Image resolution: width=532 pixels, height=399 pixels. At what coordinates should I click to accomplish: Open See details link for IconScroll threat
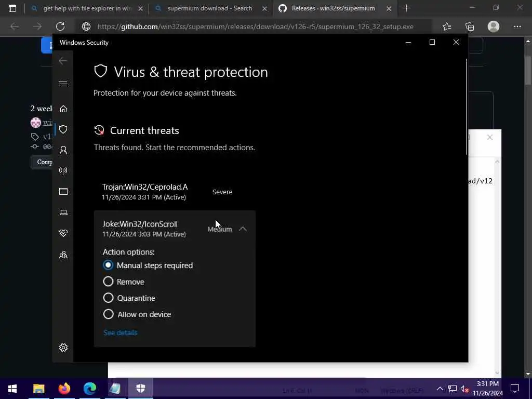click(120, 332)
